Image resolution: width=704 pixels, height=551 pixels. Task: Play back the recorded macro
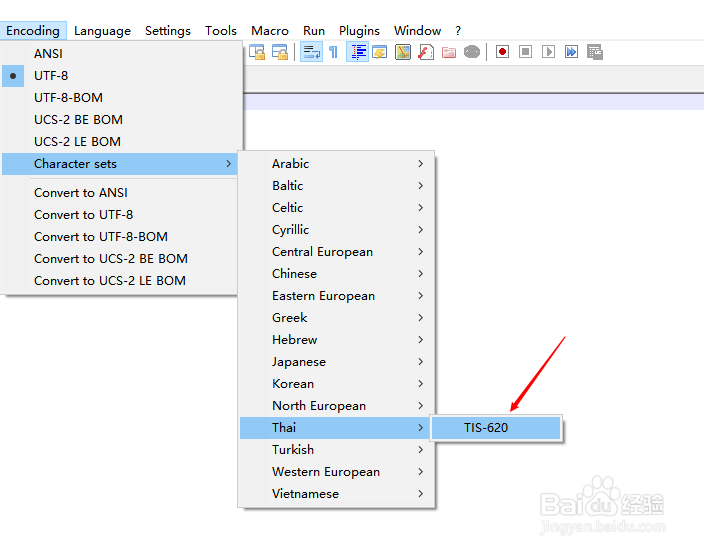(x=548, y=52)
